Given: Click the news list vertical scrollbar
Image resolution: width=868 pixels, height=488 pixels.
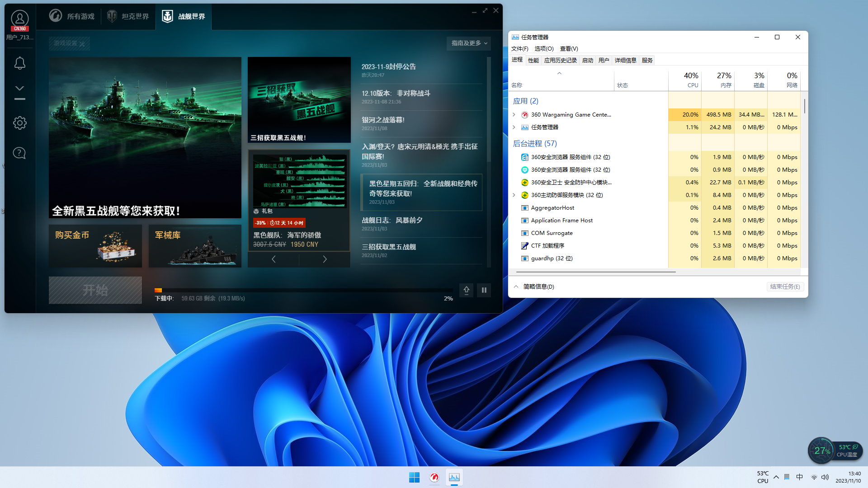Looking at the screenshot, I should tap(488, 109).
